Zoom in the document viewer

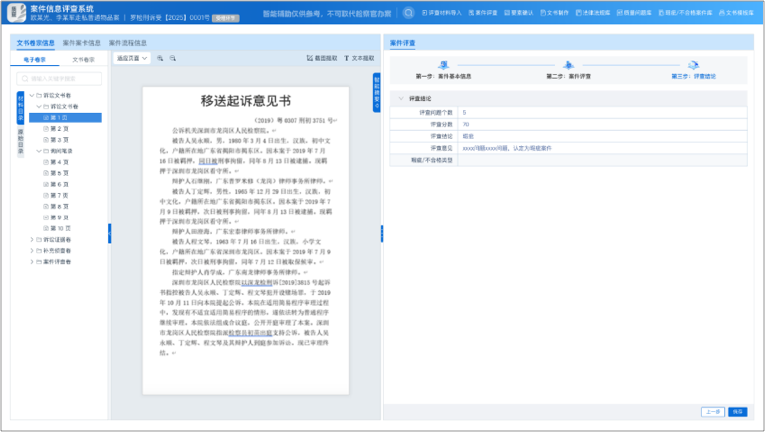tap(160, 58)
